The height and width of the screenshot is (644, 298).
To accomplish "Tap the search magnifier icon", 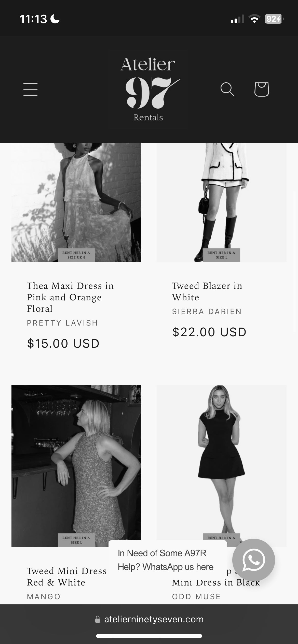I will (227, 89).
